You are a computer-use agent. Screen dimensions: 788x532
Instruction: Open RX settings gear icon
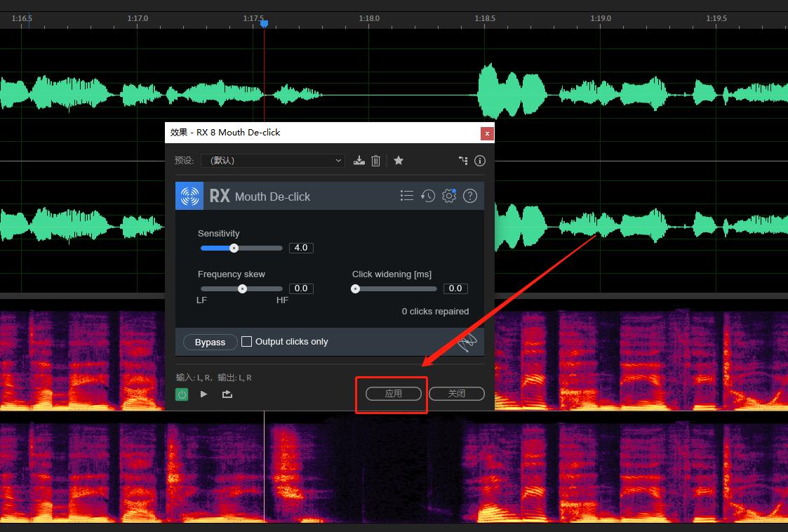[449, 196]
